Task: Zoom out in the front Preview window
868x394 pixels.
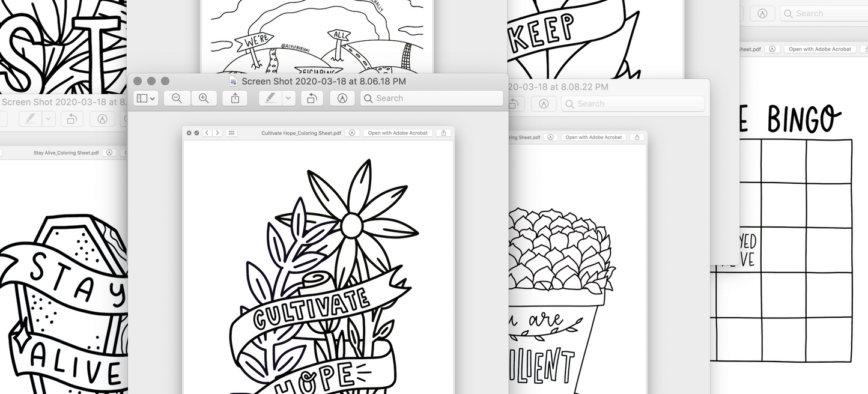Action: [x=177, y=98]
